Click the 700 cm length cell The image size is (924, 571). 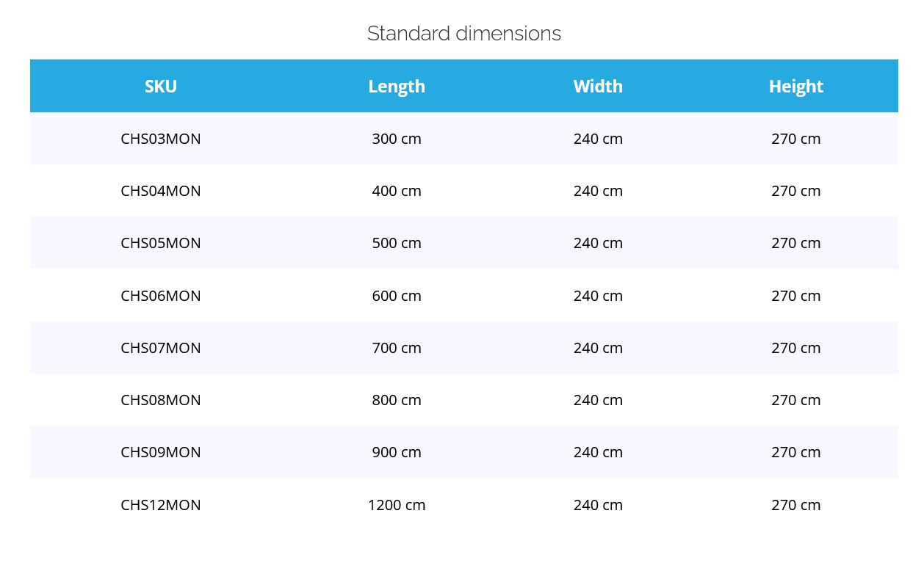coord(397,348)
